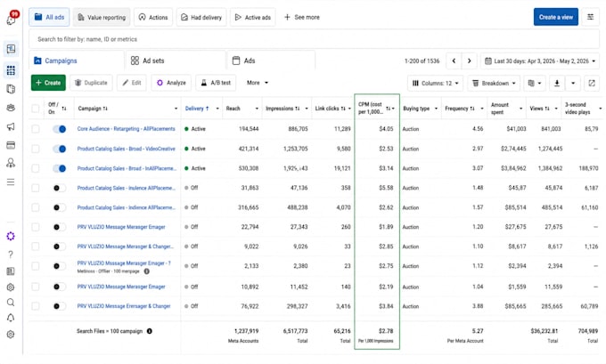Click the Create a view button
Viewport: 606px width, 364px height.
[x=556, y=17]
